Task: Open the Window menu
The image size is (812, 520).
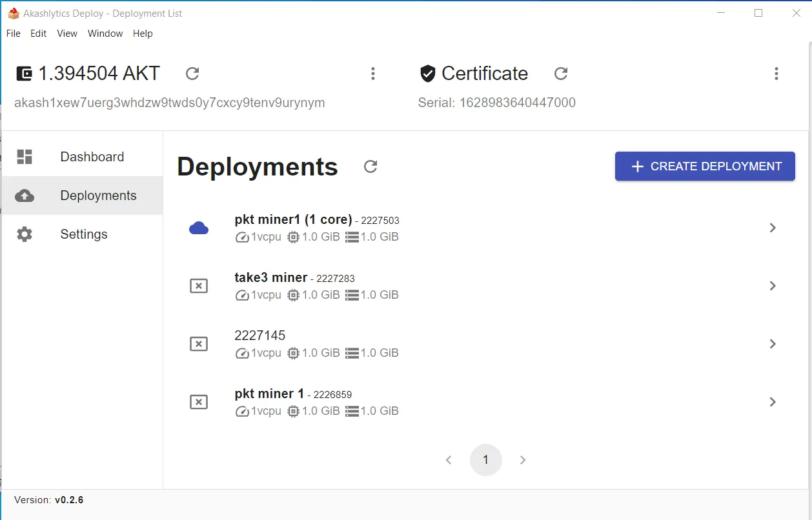Action: click(x=105, y=34)
